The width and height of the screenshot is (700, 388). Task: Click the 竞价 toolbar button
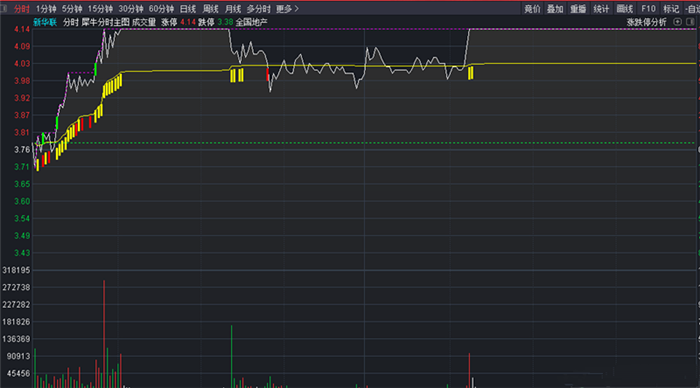(532, 9)
